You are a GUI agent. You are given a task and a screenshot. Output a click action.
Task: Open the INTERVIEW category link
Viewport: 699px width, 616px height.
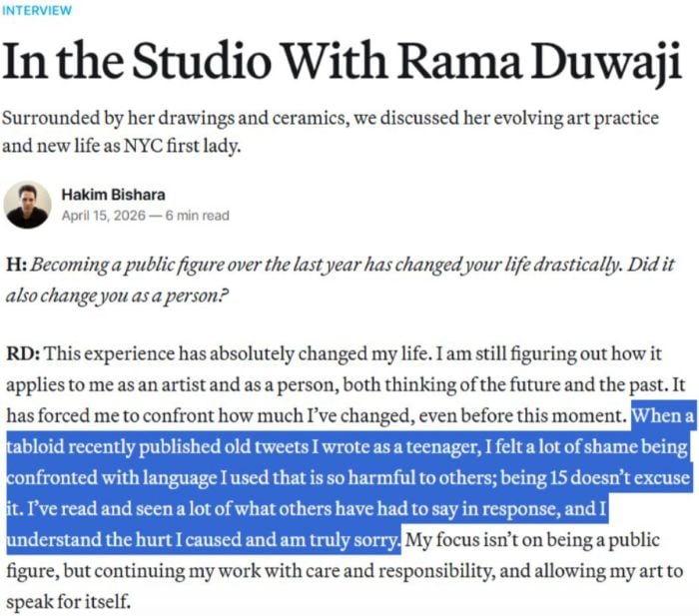[x=36, y=10]
